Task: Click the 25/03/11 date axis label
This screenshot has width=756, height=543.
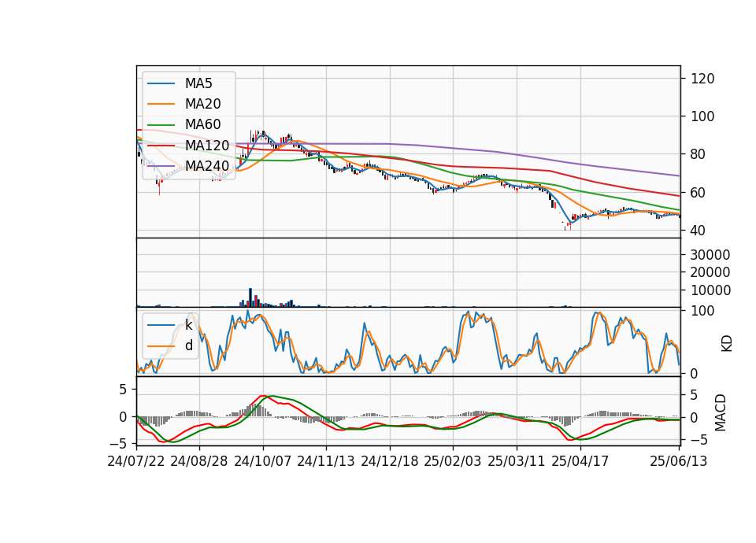Action: (x=517, y=461)
